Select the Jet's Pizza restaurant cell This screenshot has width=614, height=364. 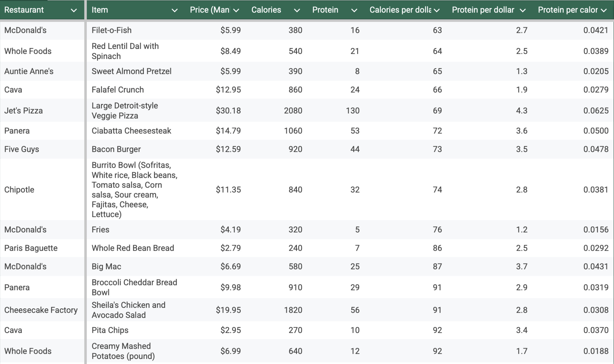tap(24, 111)
